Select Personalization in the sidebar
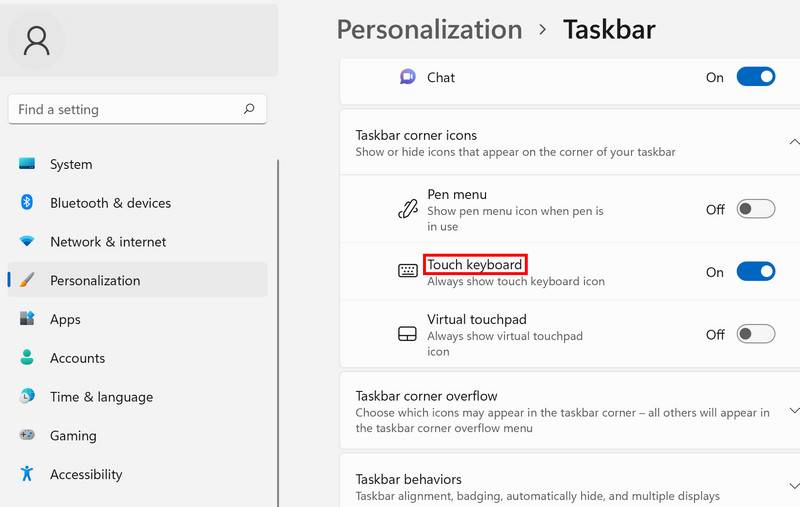 [x=138, y=280]
